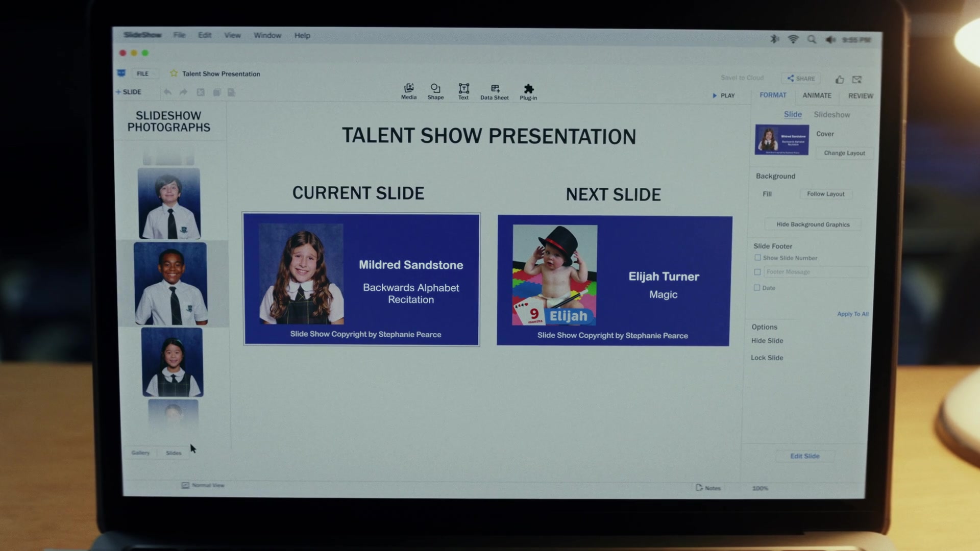Click the thumbs-up icon

(840, 79)
